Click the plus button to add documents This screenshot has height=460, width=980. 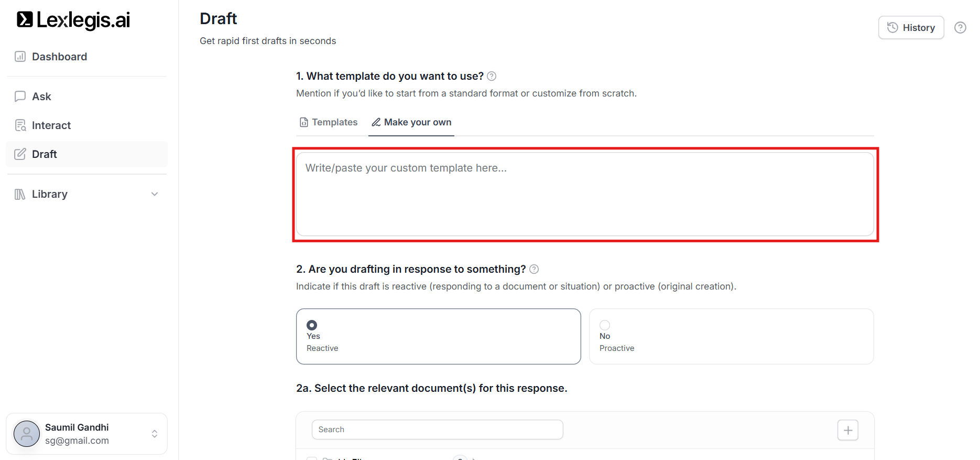point(847,430)
